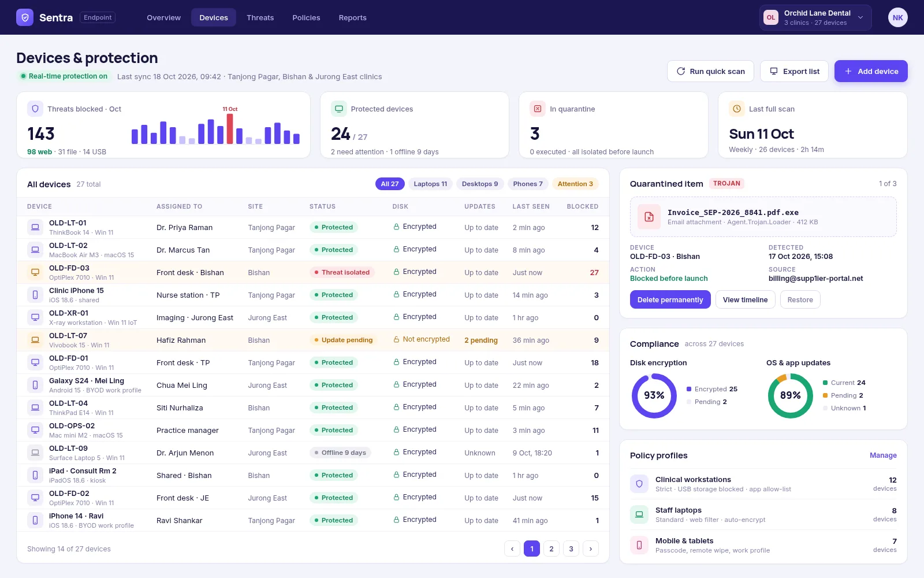924x578 pixels.
Task: Click the Sentra shield logo icon
Action: (x=25, y=17)
